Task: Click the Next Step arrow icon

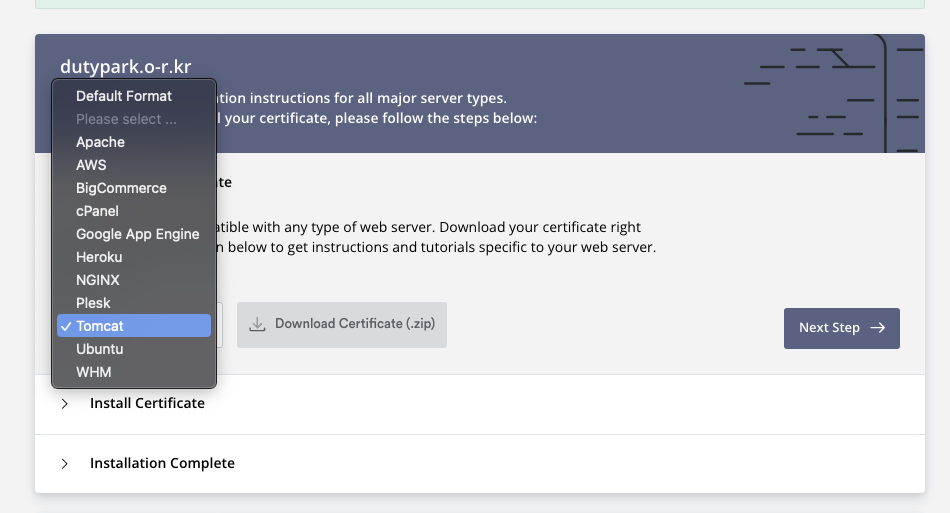Action: click(x=878, y=328)
